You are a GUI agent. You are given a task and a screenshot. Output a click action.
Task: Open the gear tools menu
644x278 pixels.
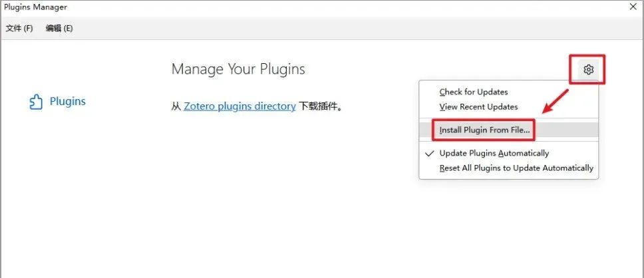pos(588,69)
